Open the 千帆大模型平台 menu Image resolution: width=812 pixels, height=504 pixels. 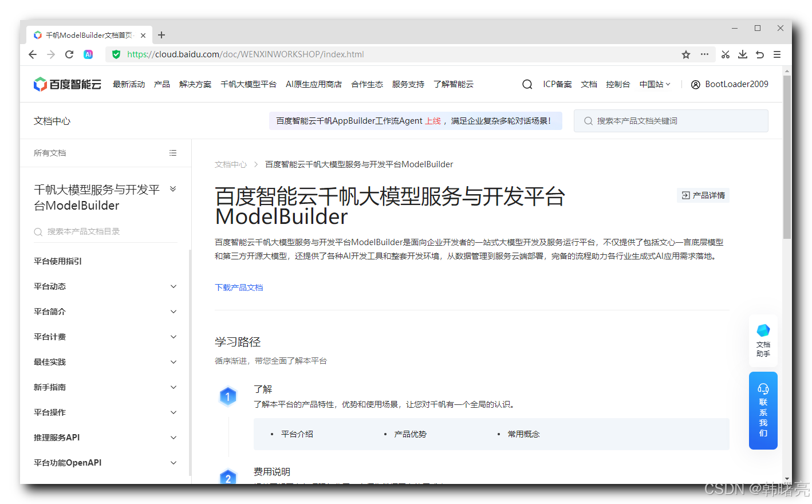coord(249,84)
